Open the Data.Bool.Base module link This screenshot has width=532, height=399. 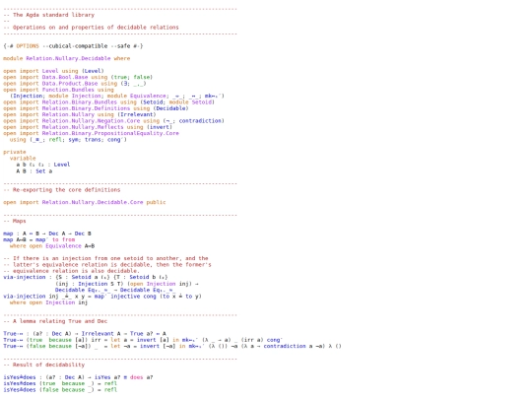point(65,77)
